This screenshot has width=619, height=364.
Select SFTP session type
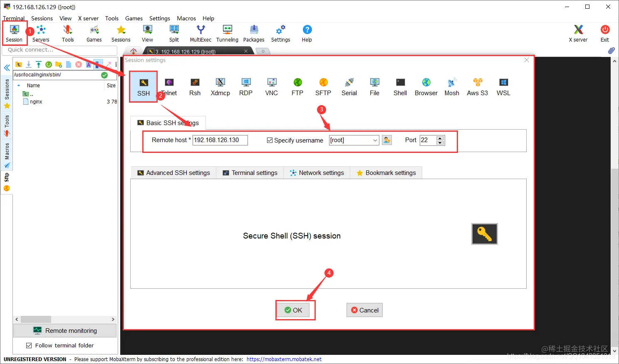323,87
